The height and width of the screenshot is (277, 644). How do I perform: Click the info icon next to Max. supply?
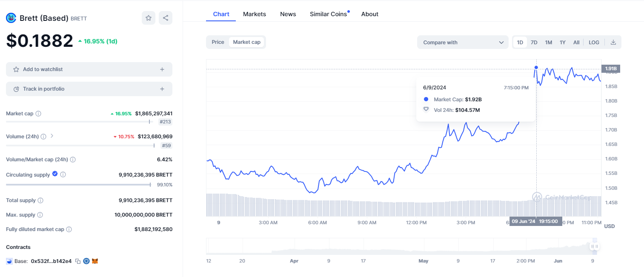[x=40, y=215]
